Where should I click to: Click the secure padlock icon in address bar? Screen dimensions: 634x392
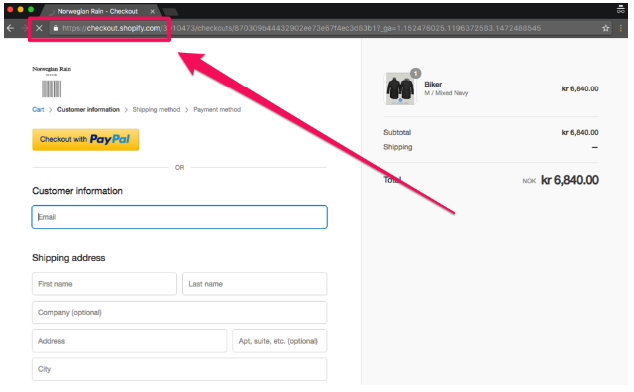pyautogui.click(x=56, y=28)
